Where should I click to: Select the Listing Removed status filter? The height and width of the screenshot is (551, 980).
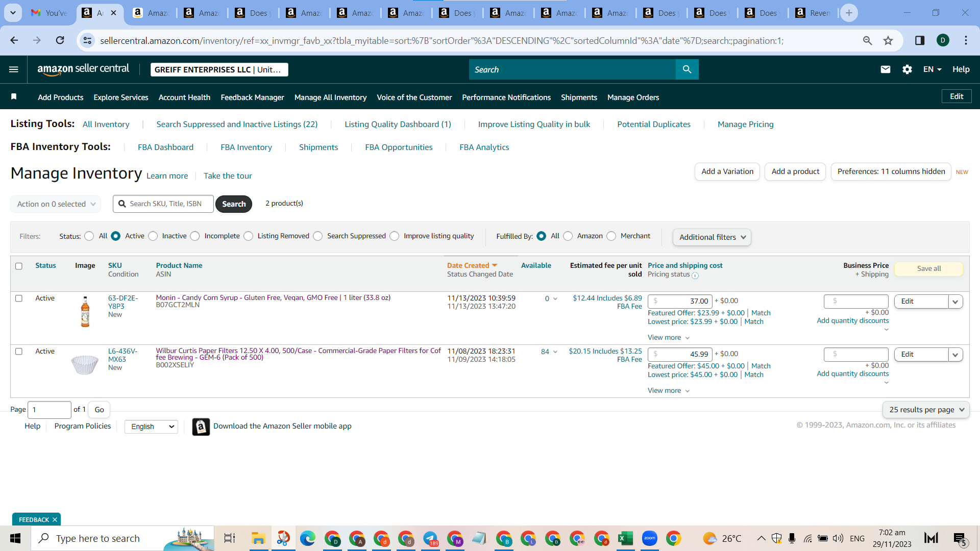point(249,236)
